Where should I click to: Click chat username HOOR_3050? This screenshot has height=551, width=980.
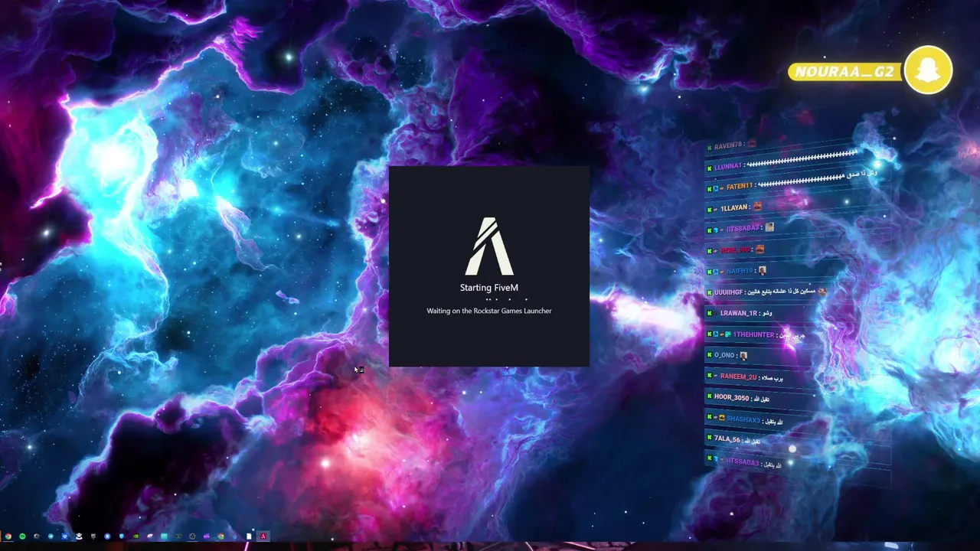(x=732, y=397)
